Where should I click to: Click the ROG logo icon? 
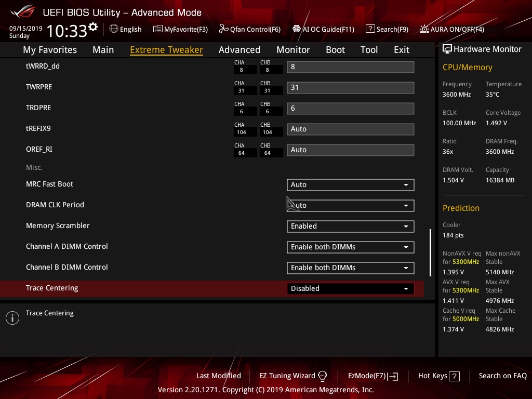[x=23, y=12]
